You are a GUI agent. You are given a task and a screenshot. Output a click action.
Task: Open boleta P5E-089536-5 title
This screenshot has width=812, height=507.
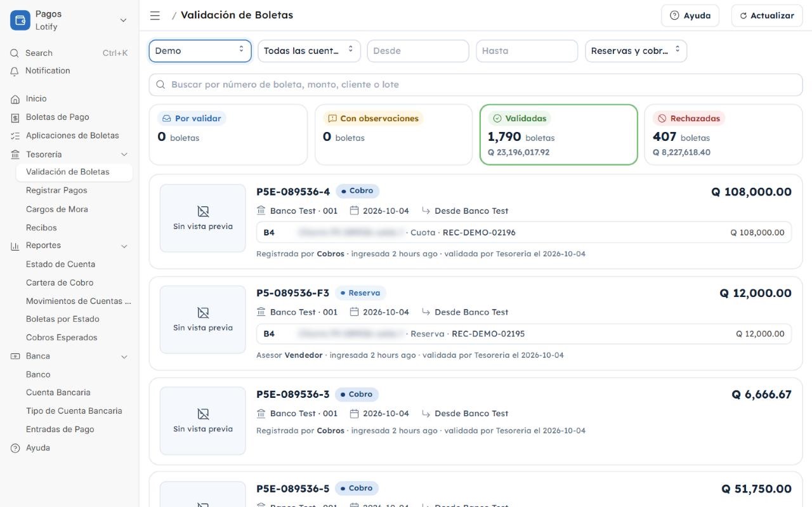pos(292,489)
